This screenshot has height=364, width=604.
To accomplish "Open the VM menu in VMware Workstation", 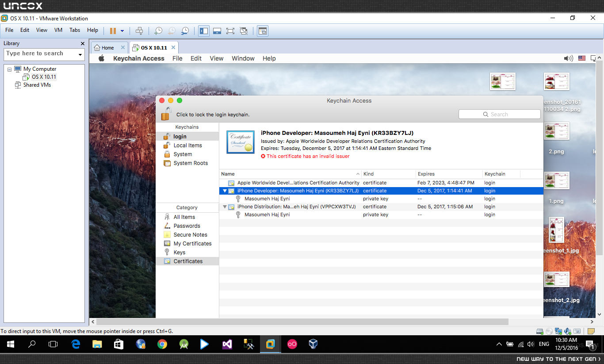I will [x=58, y=30].
